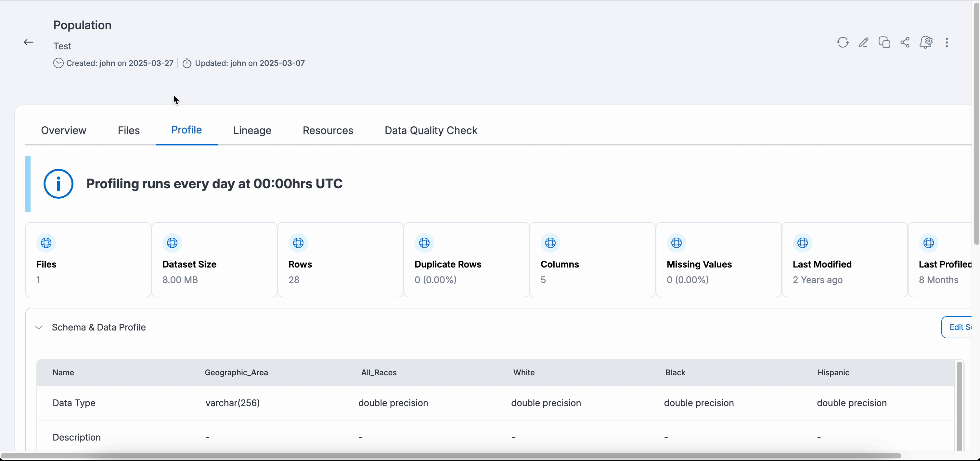Select the Files tab
This screenshot has height=461, width=980.
coord(129,131)
